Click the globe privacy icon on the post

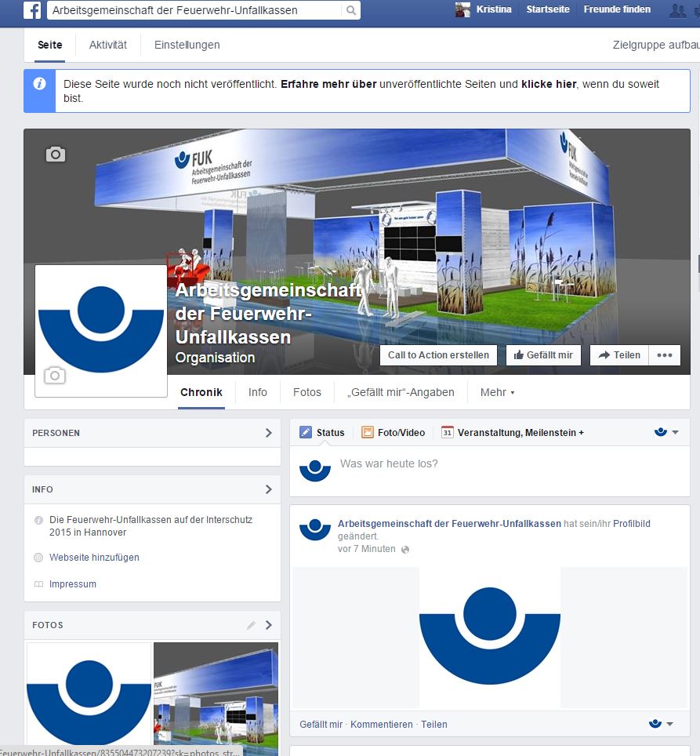[405, 550]
